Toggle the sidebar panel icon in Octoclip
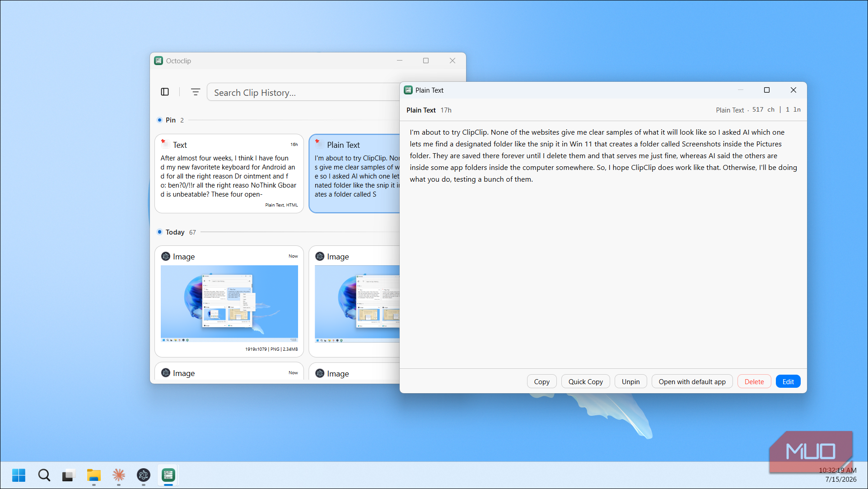Image resolution: width=868 pixels, height=489 pixels. click(x=165, y=92)
